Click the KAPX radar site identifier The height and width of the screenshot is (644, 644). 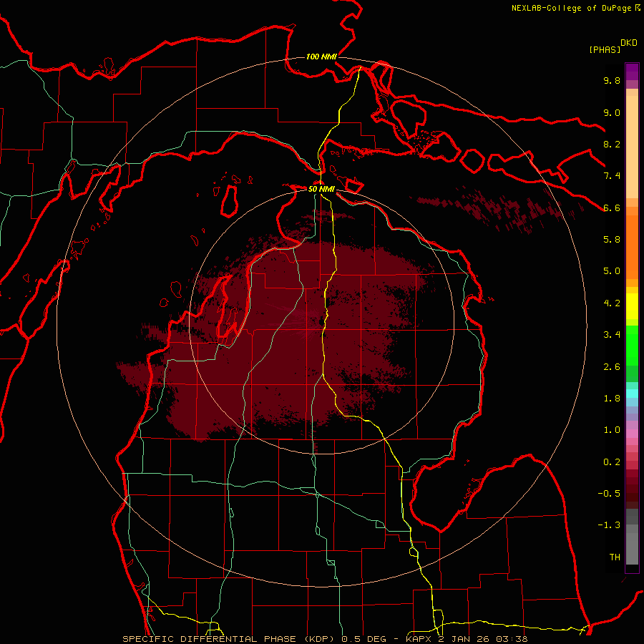coord(420,639)
